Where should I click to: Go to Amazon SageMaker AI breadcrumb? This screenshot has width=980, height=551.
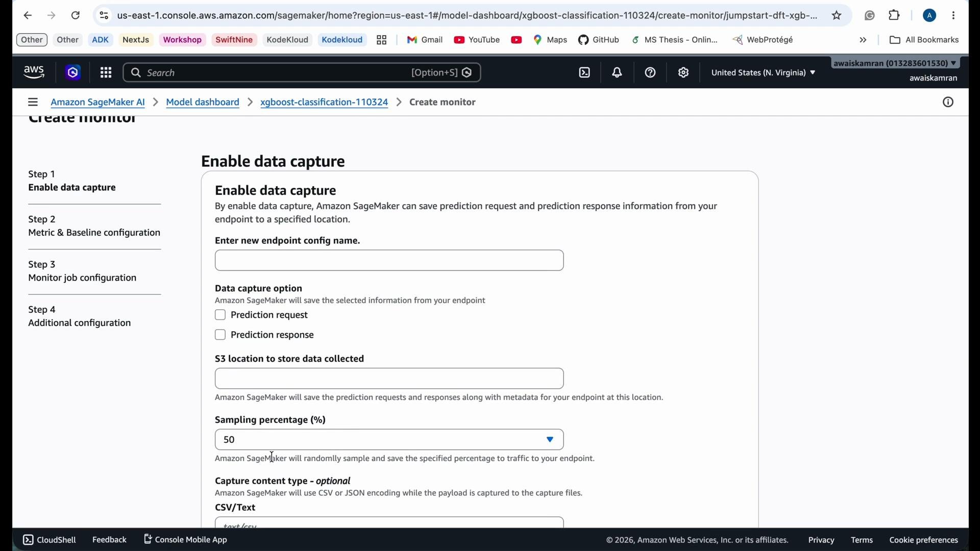[98, 103]
